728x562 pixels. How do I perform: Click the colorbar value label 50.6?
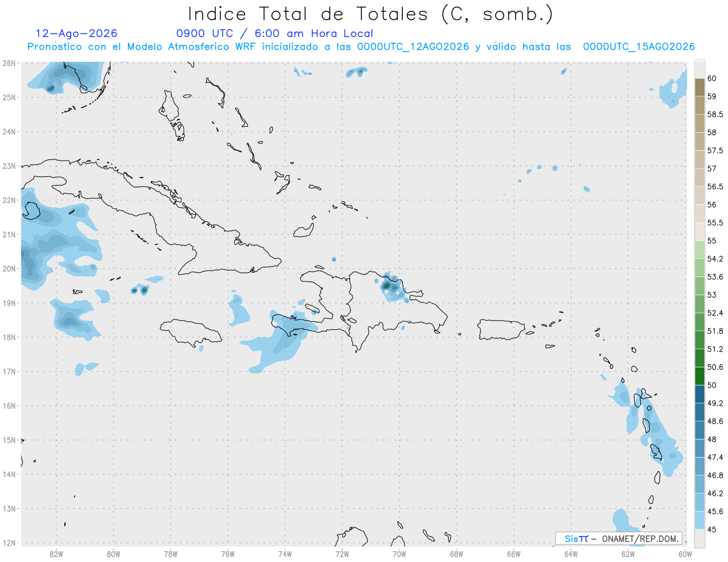pyautogui.click(x=715, y=367)
